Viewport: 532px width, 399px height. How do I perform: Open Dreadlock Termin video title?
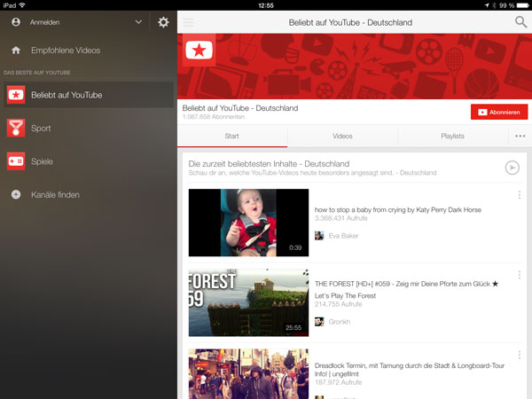(x=410, y=370)
